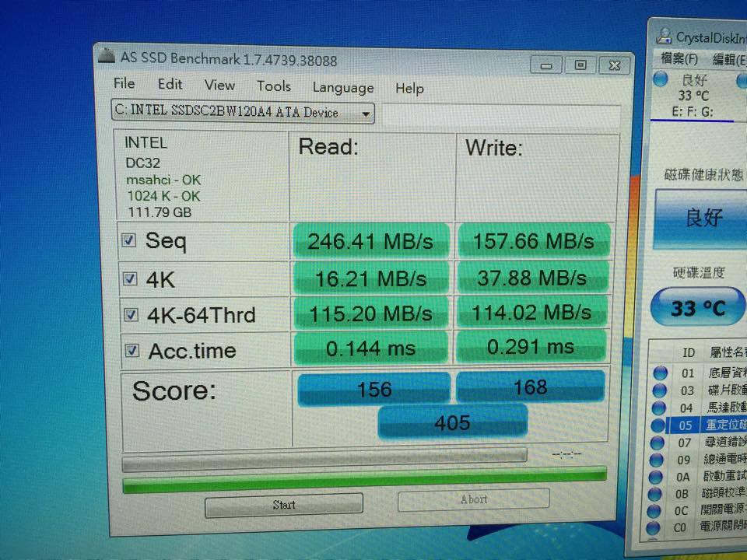Click the AS SSD Benchmark title bar icon
Image resolution: width=747 pixels, height=560 pixels.
point(107,55)
